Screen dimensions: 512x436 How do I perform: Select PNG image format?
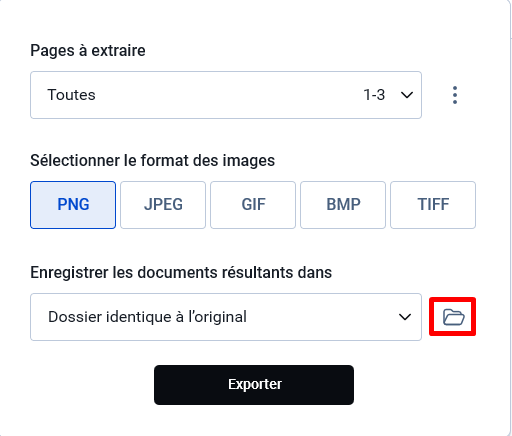(x=73, y=205)
